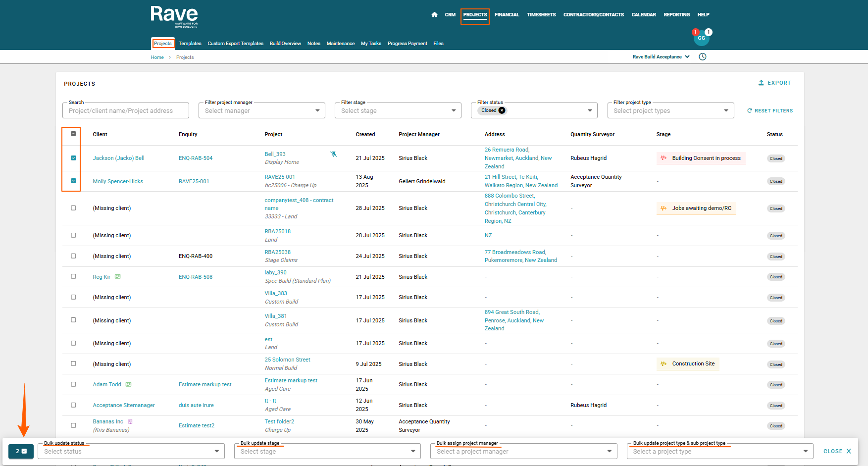Open the My Tasks tab
868x466 pixels.
pos(371,44)
